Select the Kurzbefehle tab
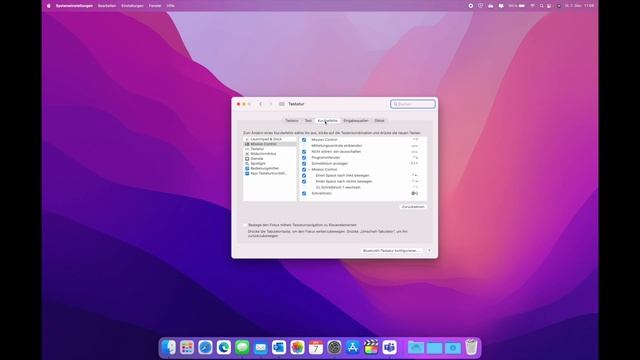 click(x=328, y=121)
